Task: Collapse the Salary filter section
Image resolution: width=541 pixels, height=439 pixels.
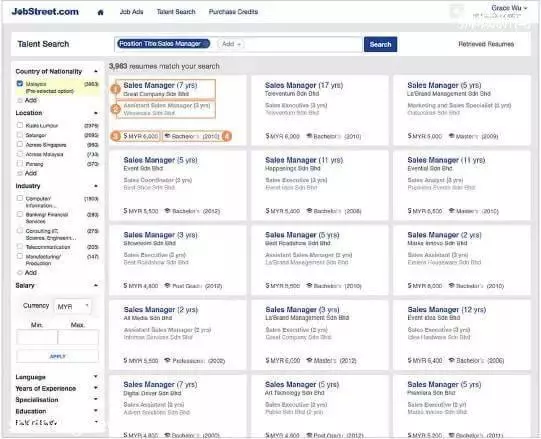Action: click(96, 285)
